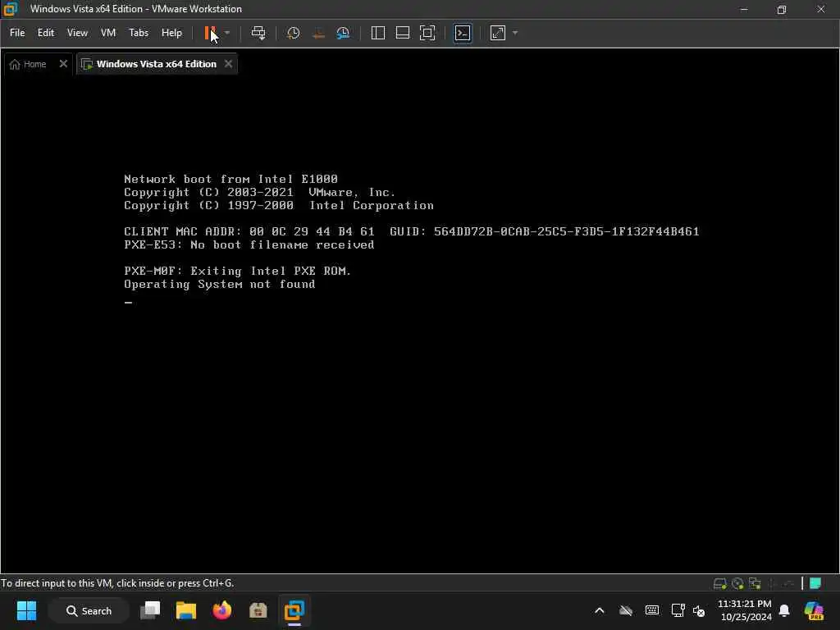Click the touch keyboard tray icon
Screen dimensions: 840x630
(x=652, y=610)
